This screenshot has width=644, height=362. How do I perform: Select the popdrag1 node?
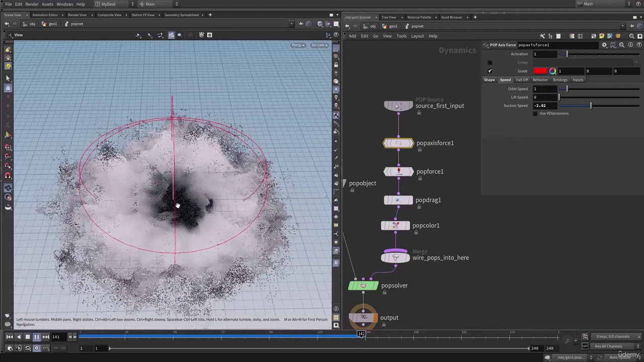pyautogui.click(x=398, y=200)
